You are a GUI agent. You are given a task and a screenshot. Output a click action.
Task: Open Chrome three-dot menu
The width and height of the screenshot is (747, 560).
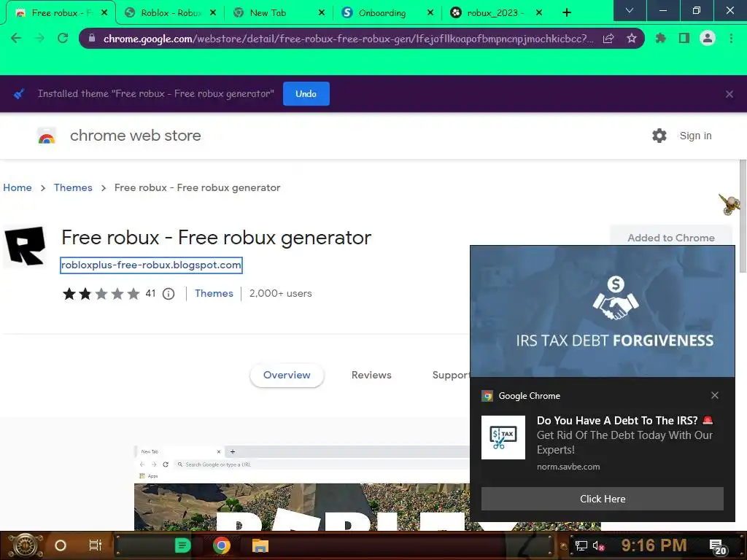point(731,38)
